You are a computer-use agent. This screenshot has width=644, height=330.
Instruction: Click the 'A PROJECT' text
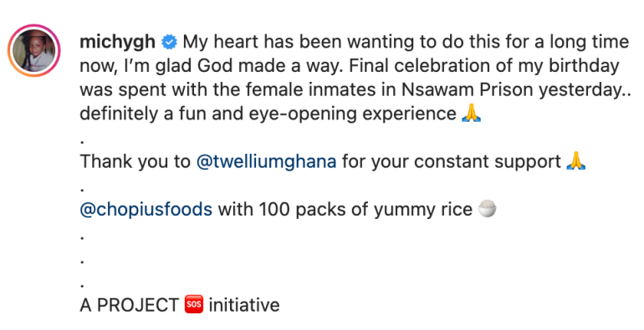click(130, 305)
